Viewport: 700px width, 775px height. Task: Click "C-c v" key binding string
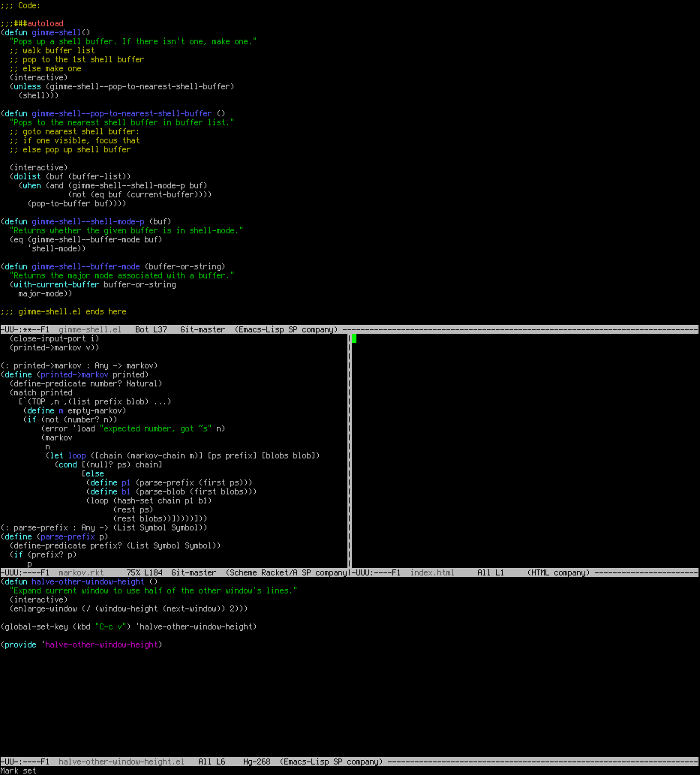[x=113, y=626]
